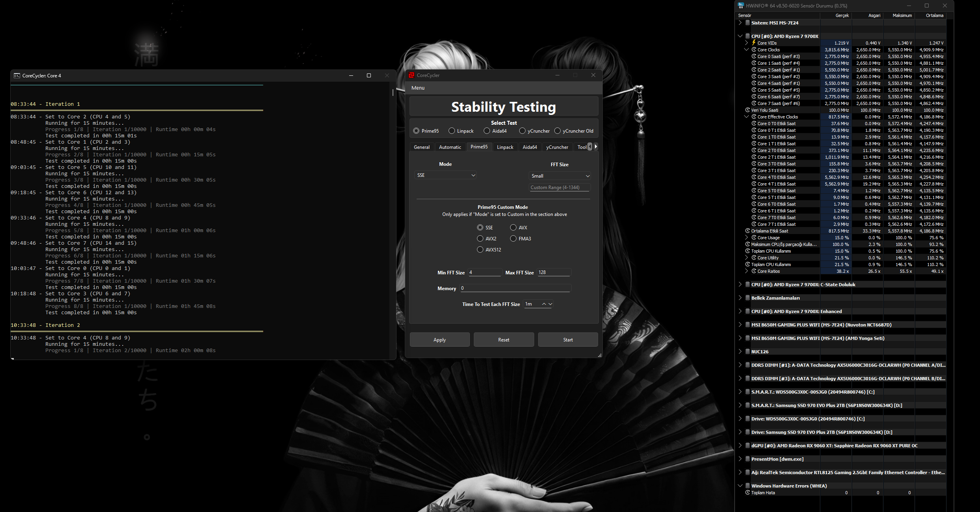Click the Min FFT Size input field

pyautogui.click(x=484, y=272)
